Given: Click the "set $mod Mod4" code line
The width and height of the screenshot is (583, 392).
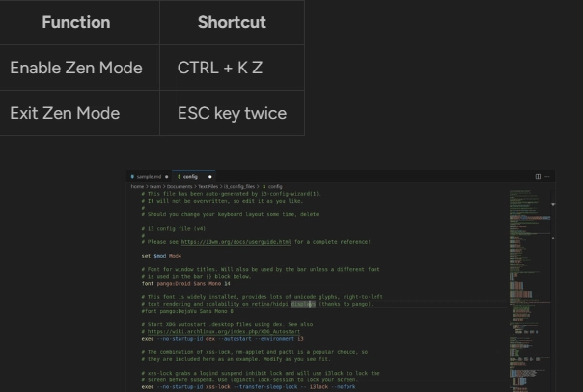Looking at the screenshot, I should pyautogui.click(x=160, y=255).
